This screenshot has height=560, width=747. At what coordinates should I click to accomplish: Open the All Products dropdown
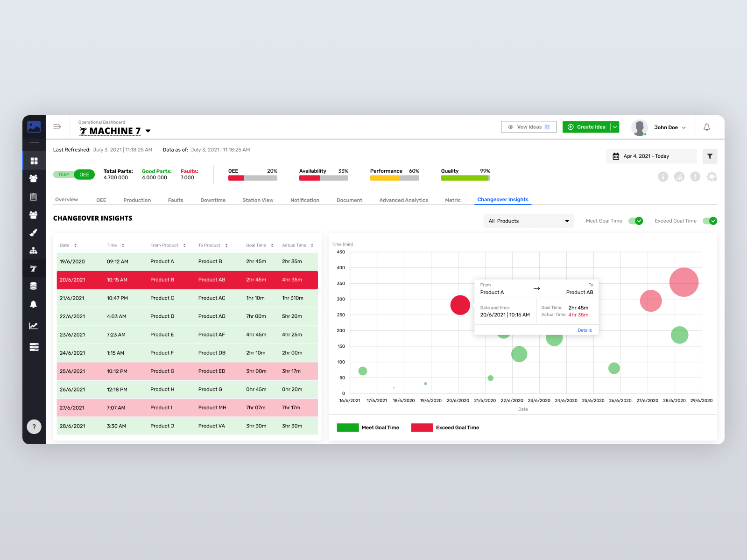529,221
